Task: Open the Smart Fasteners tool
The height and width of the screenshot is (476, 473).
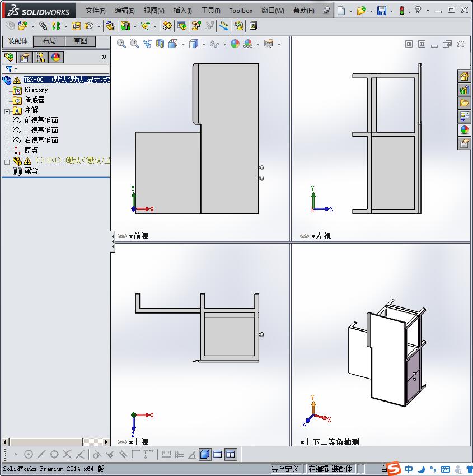Action: coord(76,26)
